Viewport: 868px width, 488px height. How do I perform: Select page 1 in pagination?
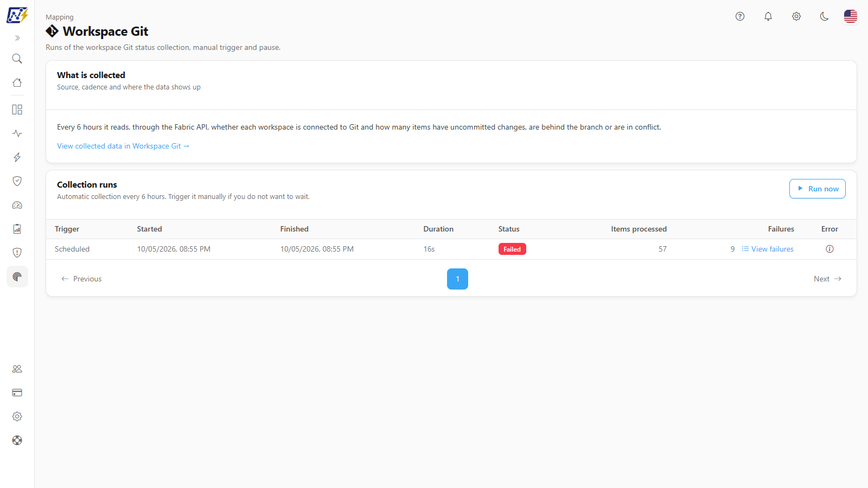pyautogui.click(x=457, y=279)
